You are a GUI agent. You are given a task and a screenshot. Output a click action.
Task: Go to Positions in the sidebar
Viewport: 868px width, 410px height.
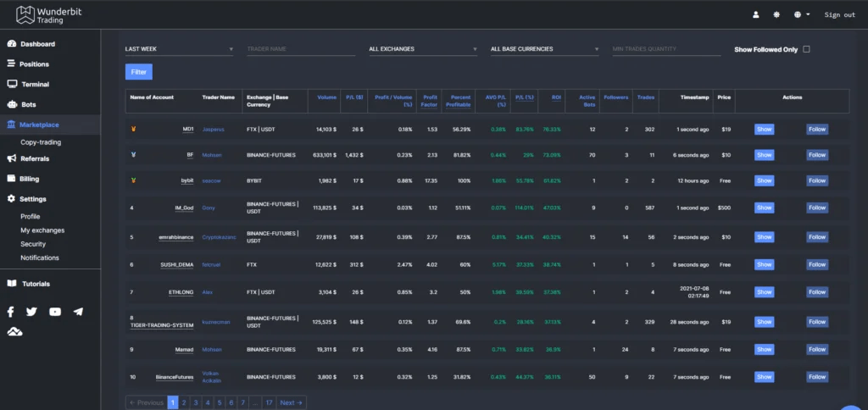click(28, 64)
